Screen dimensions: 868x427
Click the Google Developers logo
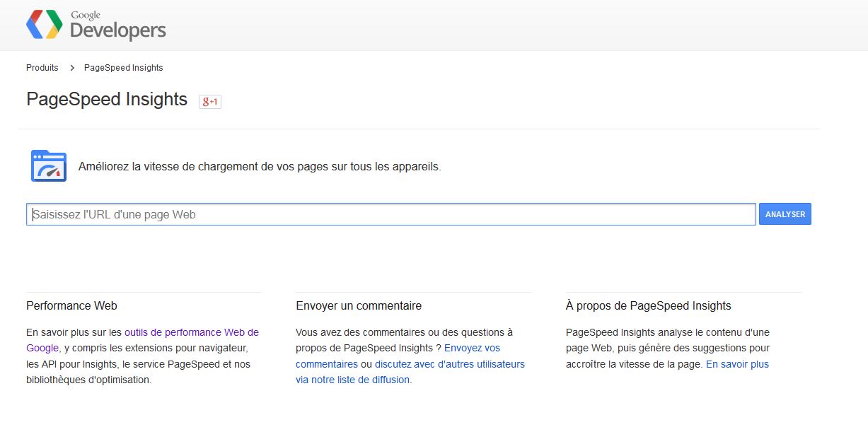[x=96, y=25]
